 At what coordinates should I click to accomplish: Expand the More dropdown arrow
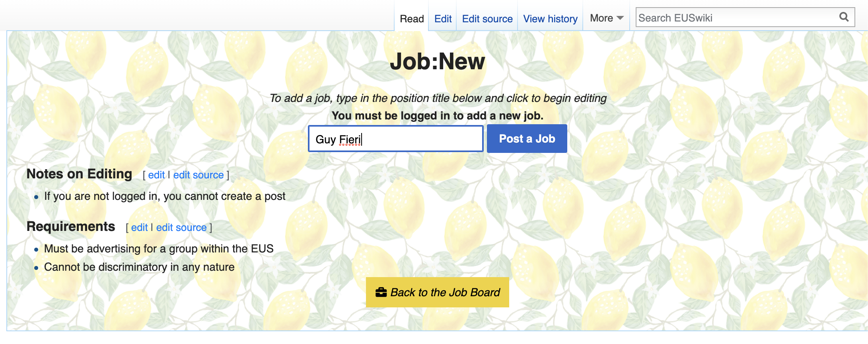pos(620,18)
